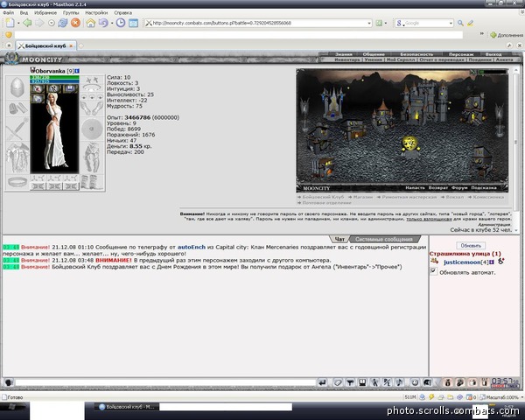
Task: Open the Вид menu
Action: pyautogui.click(x=24, y=13)
